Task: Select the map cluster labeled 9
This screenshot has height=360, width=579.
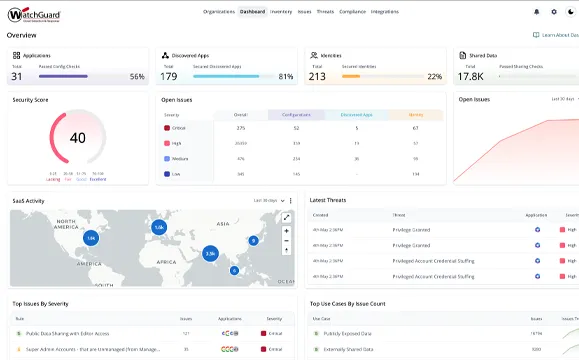Action: 253,241
